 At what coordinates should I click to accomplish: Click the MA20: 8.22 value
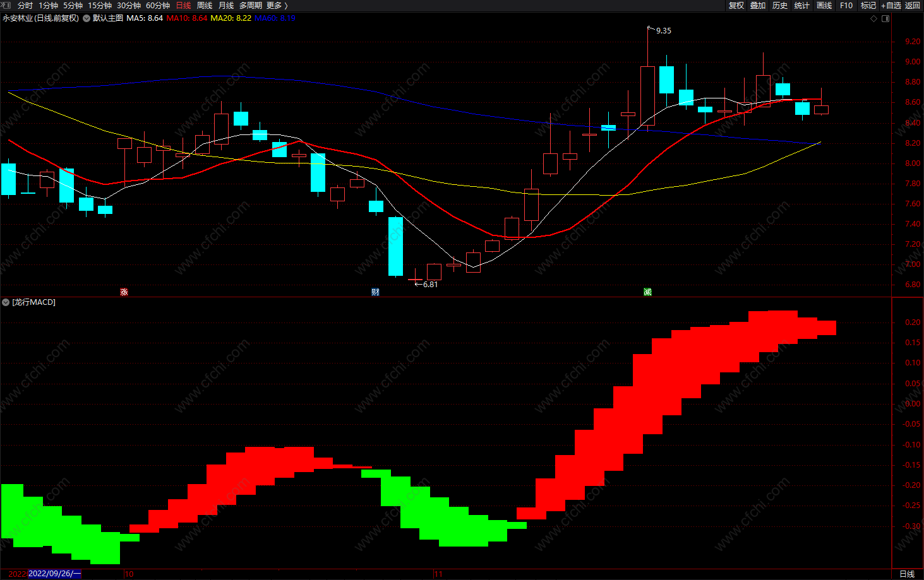click(231, 18)
